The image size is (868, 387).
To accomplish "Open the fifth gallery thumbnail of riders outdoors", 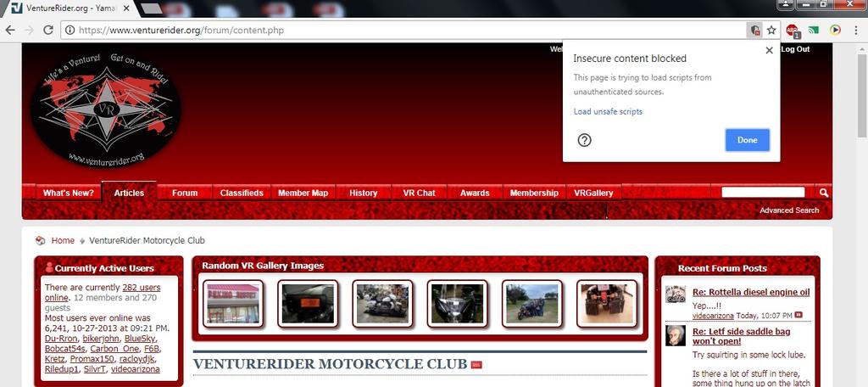I will click(x=532, y=303).
